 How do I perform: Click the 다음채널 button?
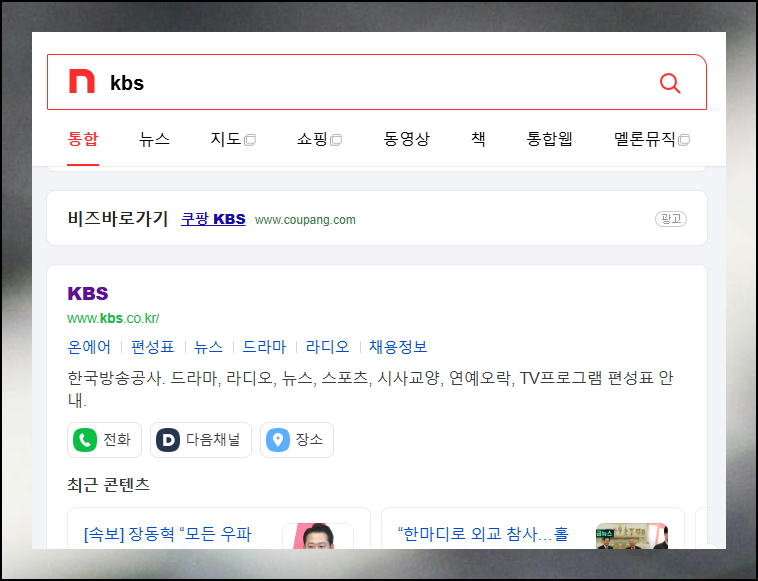(x=201, y=440)
